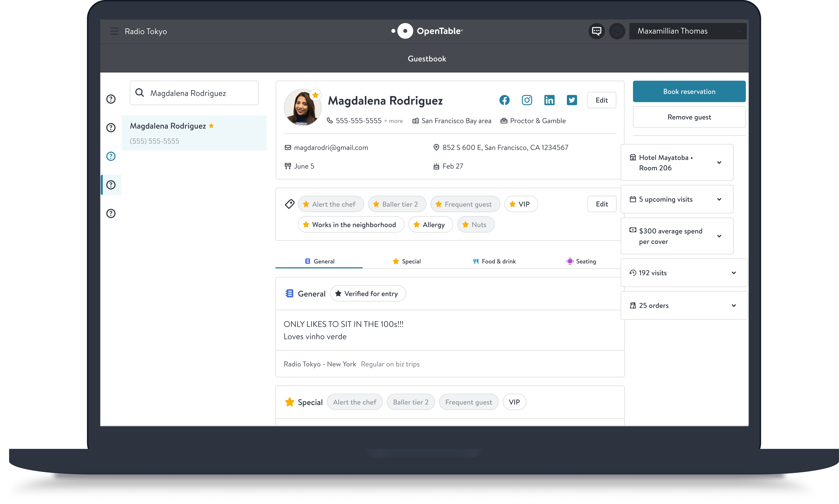Click the guest search input field
The height and width of the screenshot is (504, 839).
pyautogui.click(x=194, y=93)
